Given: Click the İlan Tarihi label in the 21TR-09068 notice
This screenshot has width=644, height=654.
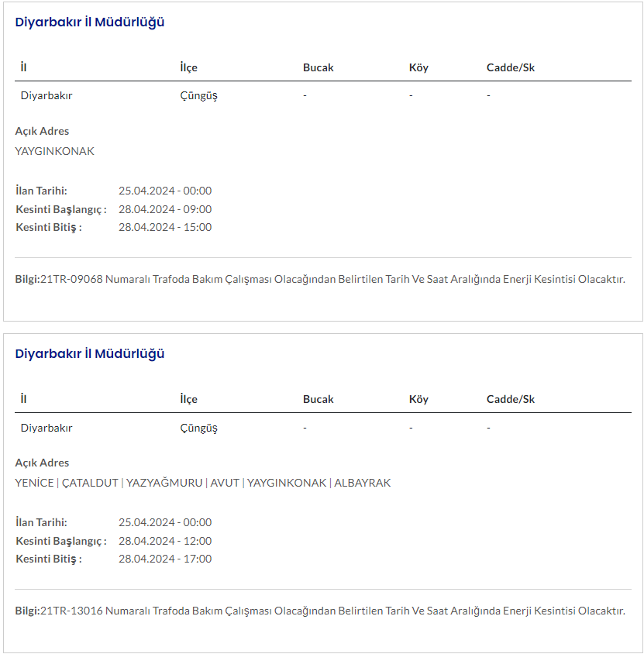Looking at the screenshot, I should tap(42, 191).
